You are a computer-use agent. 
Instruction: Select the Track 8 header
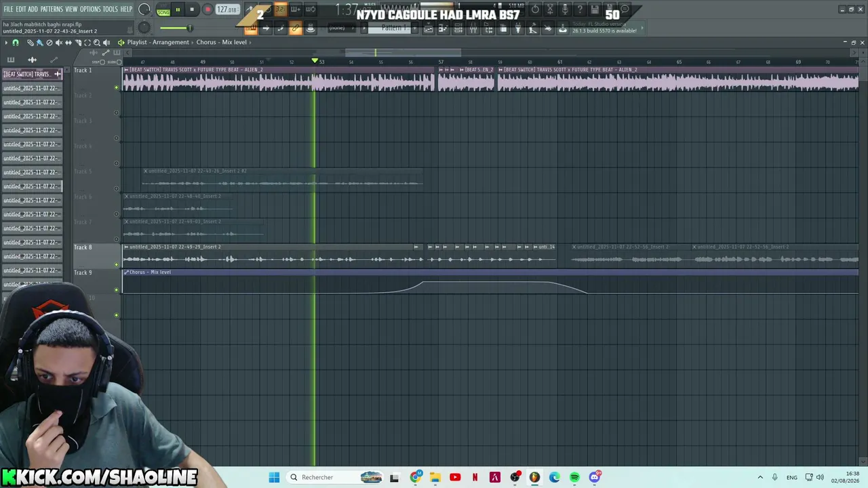92,256
